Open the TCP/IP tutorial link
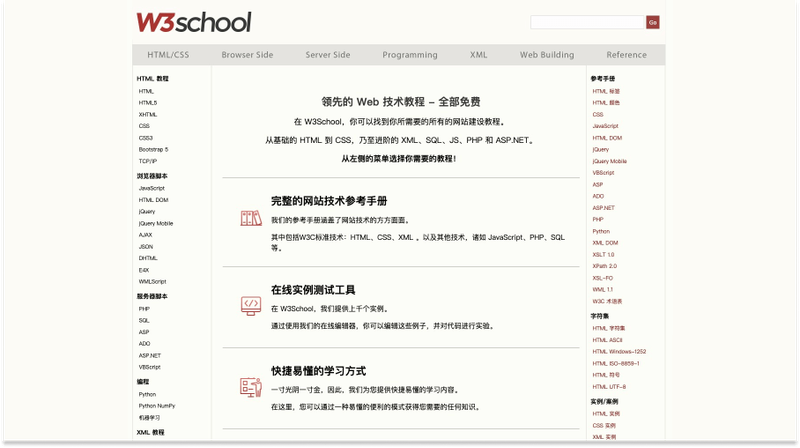This screenshot has height=448, width=800. [148, 161]
